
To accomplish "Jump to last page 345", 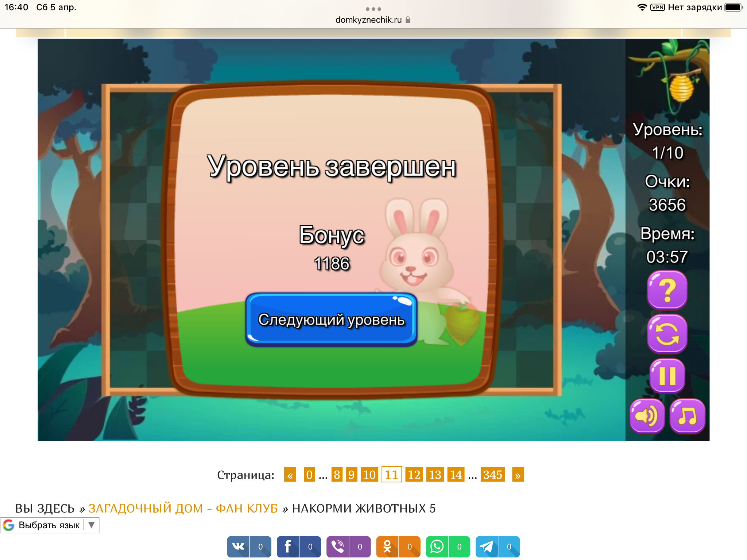I will pos(492,475).
